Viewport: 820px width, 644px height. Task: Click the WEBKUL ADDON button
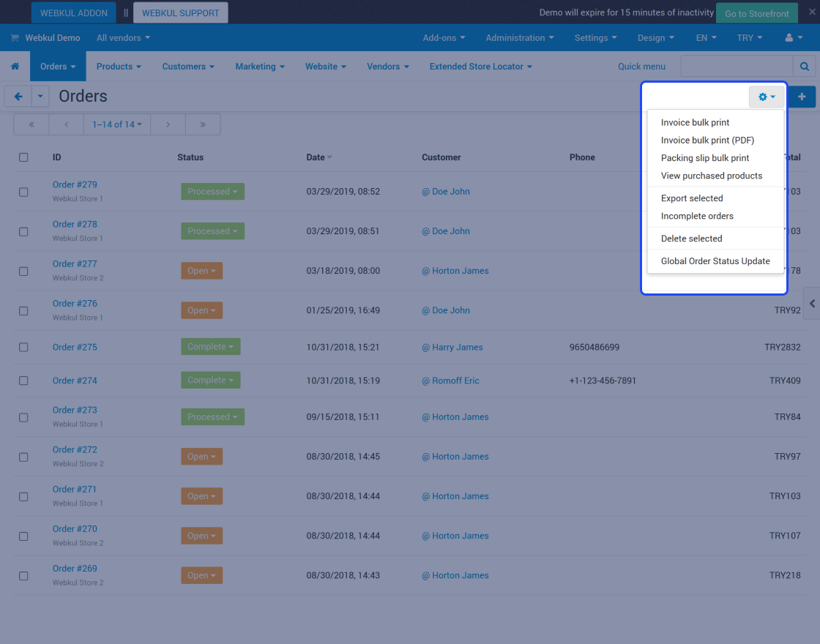pos(74,12)
